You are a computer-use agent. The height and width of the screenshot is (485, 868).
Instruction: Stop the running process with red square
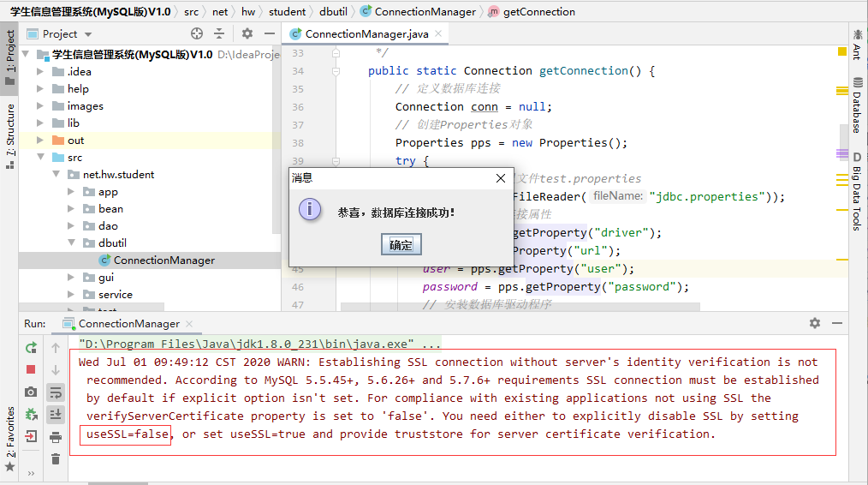point(31,369)
